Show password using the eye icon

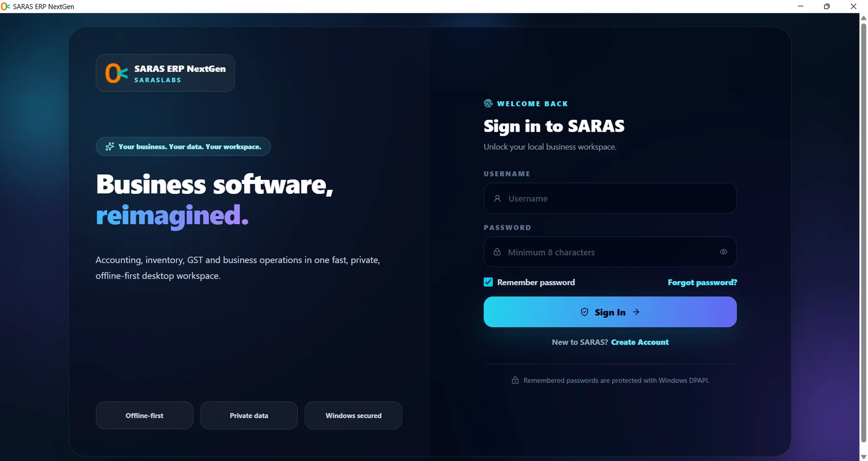pyautogui.click(x=723, y=252)
